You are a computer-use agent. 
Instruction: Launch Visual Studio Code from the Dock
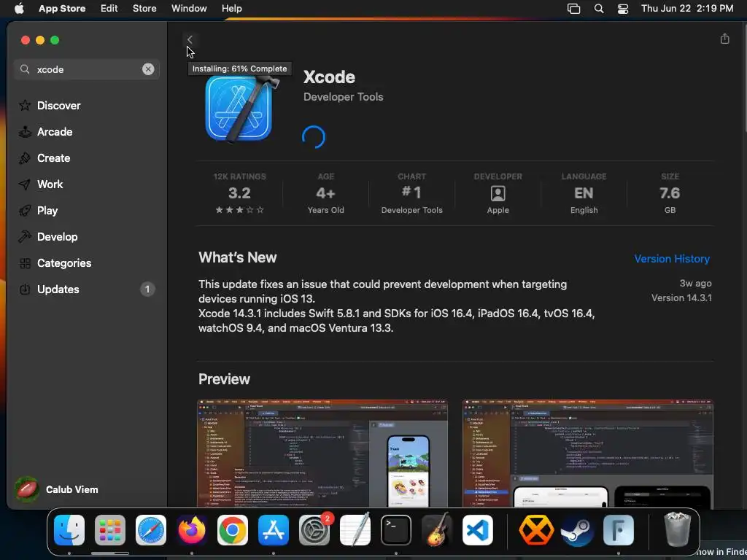[x=477, y=530]
